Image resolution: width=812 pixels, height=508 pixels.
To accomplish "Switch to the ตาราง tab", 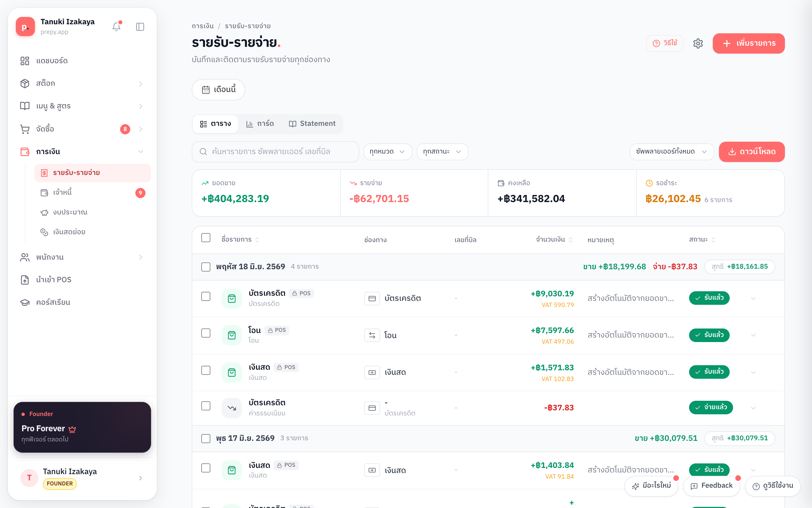I will pyautogui.click(x=215, y=124).
